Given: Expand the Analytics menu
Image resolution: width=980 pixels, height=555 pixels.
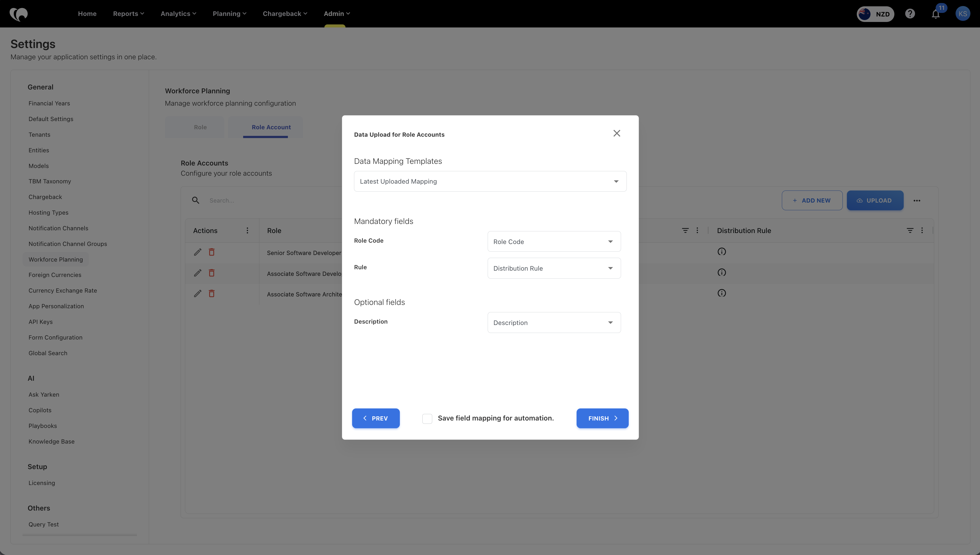Looking at the screenshot, I should tap(178, 14).
